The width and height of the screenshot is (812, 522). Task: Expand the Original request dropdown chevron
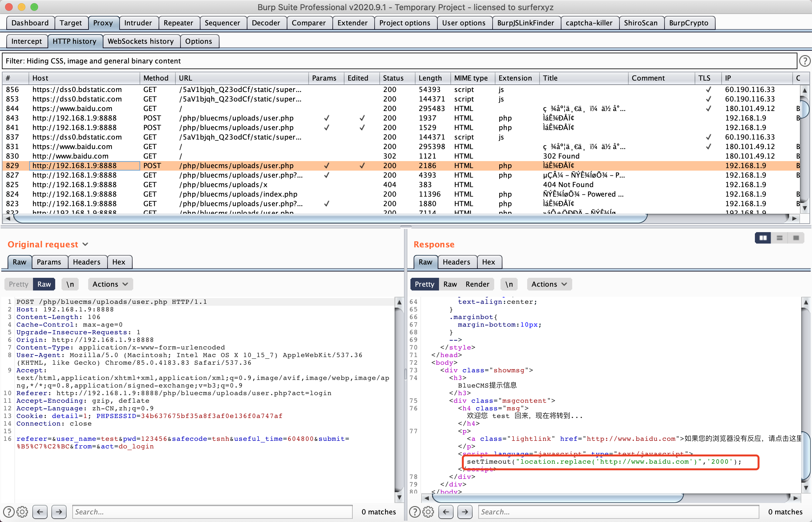[85, 244]
